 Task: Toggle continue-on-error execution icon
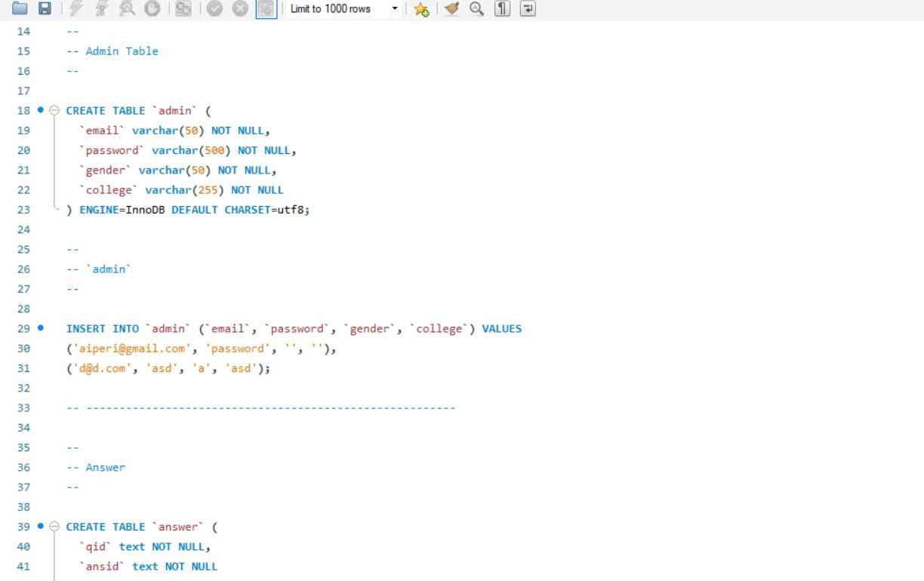click(183, 9)
